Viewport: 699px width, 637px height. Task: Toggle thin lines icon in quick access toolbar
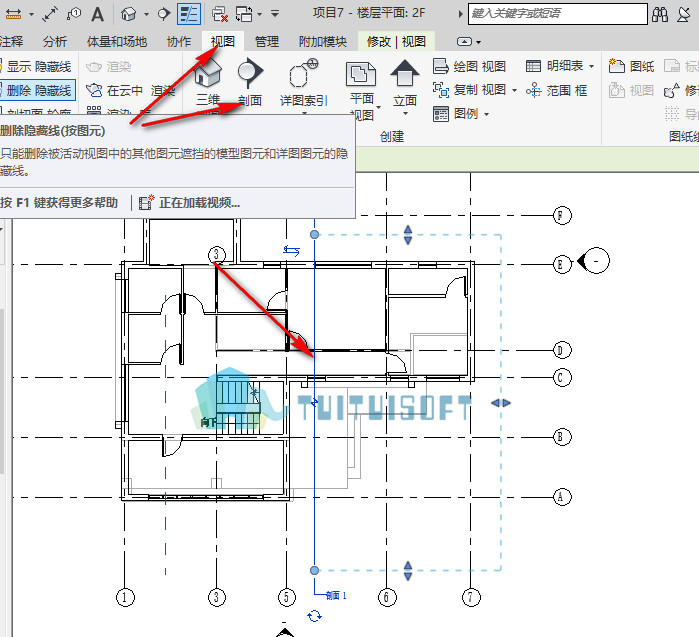point(189,14)
